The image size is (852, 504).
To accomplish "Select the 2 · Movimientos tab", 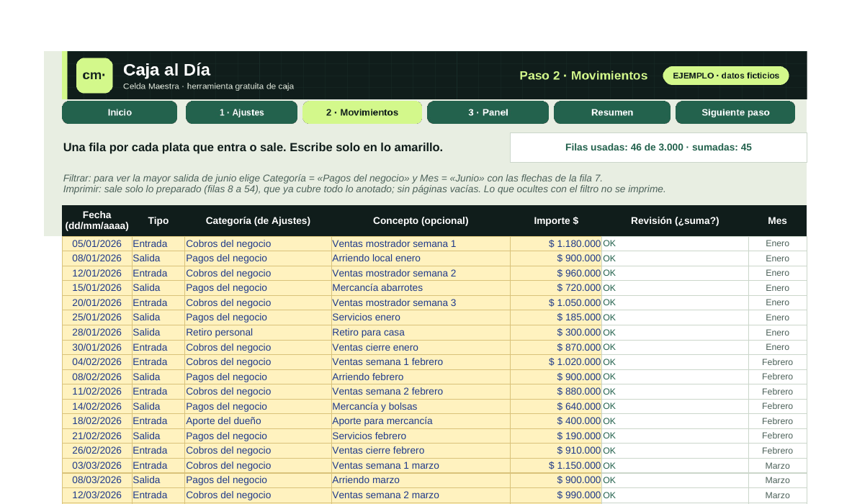I will 362,112.
